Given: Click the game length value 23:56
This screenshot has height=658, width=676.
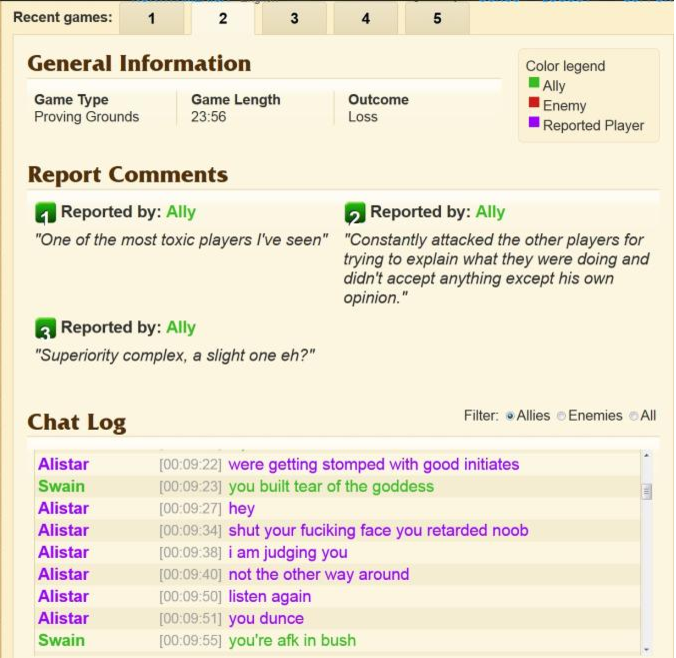Looking at the screenshot, I should tap(209, 117).
